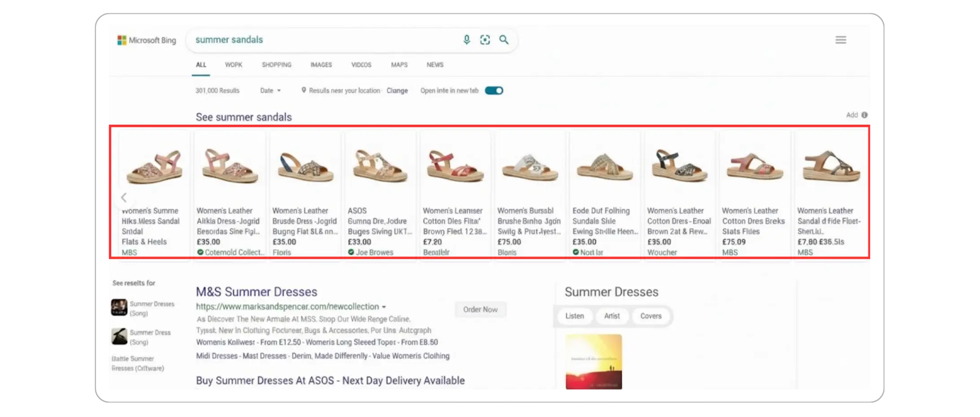Open Eode Dut Folhing Sundals image

click(x=605, y=168)
